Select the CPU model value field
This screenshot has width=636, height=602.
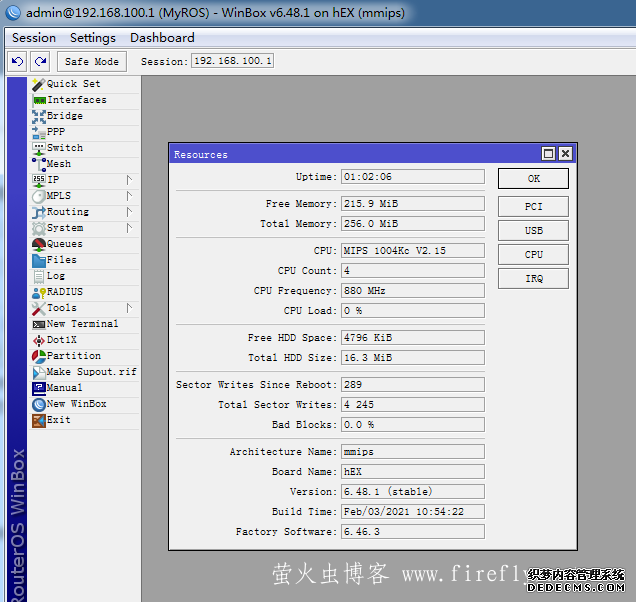coord(413,251)
